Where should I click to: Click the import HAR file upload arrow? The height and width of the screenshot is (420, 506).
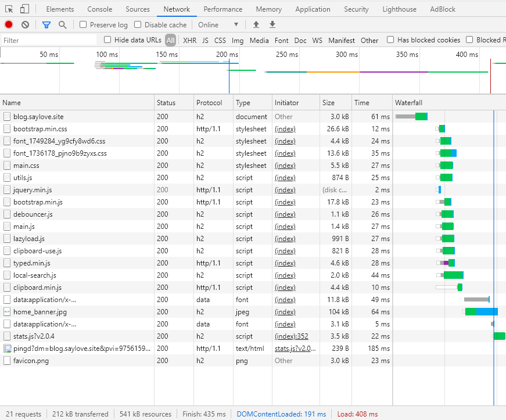click(x=256, y=24)
